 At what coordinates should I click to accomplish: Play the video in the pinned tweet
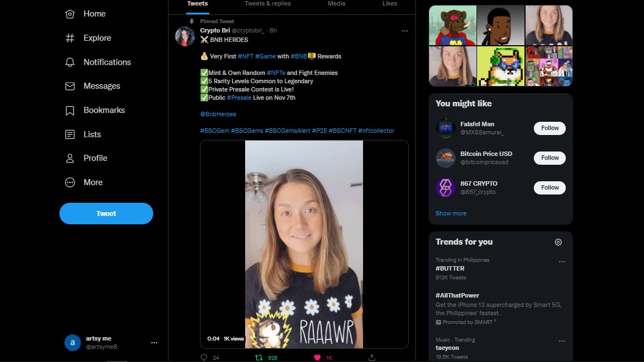click(304, 245)
